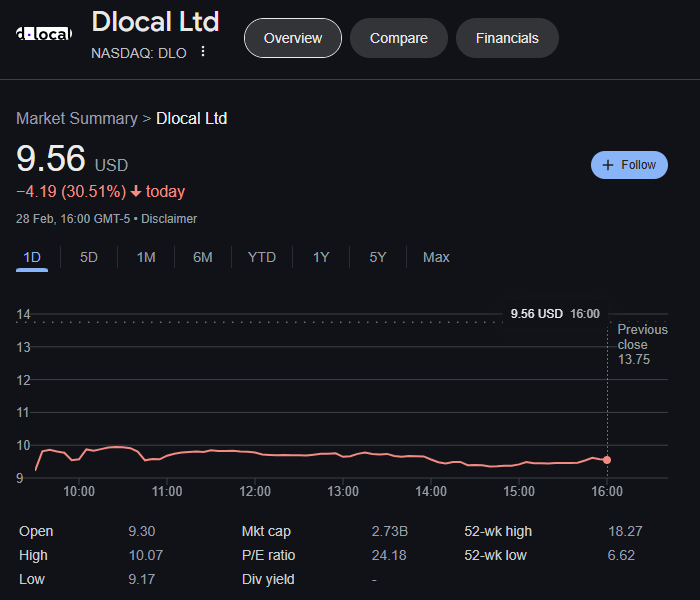The width and height of the screenshot is (700, 600).
Task: Click the NASDAQ: DLO ticker text
Action: coord(138,53)
